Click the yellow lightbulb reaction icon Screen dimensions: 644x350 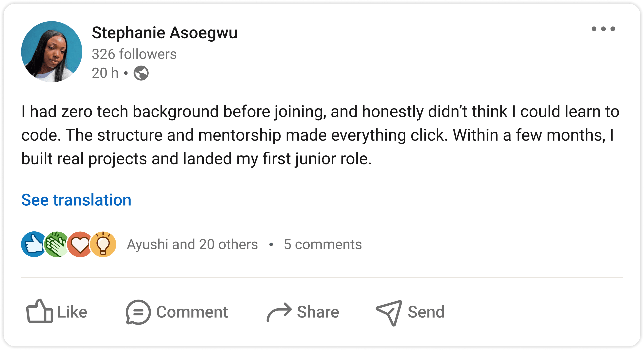click(103, 244)
